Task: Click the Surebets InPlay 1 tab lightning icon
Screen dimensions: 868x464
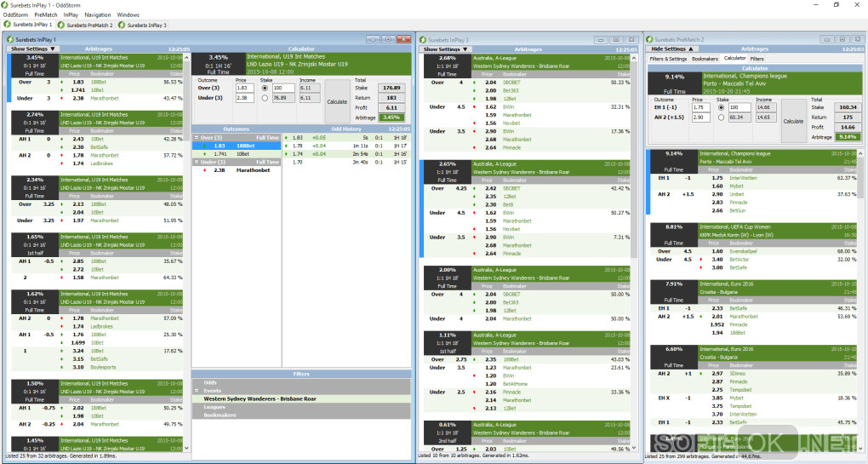Action: [x=7, y=25]
